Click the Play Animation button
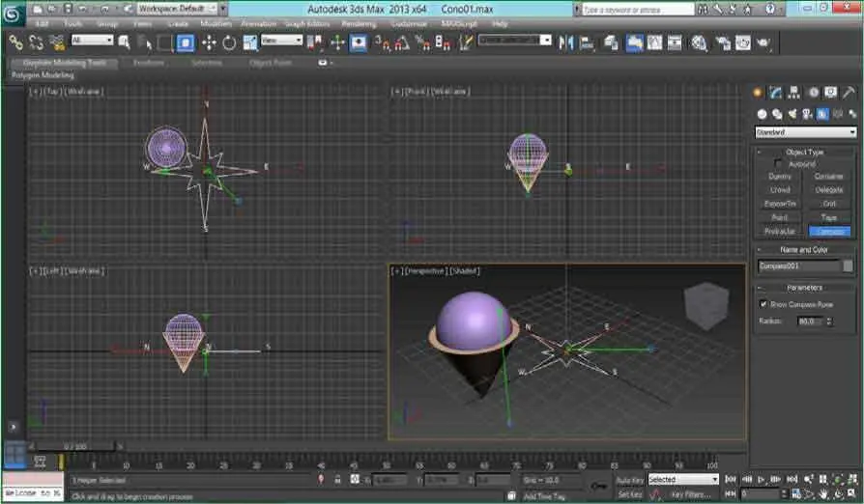The image size is (864, 504). [762, 480]
